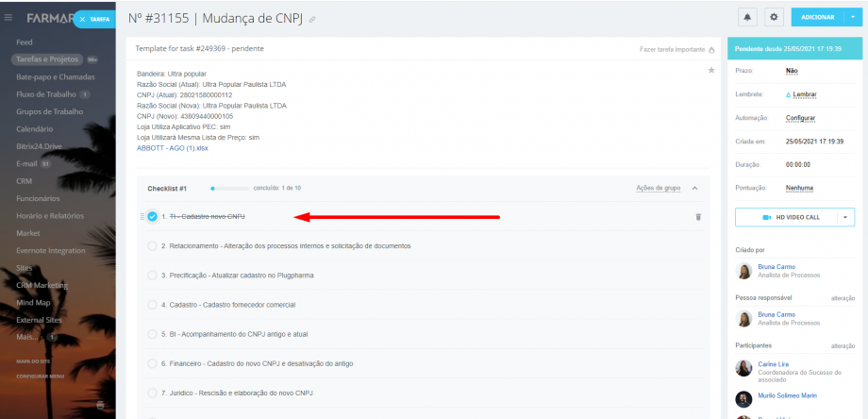Click the hamburger menu icon
The image size is (868, 419).
tap(8, 17)
